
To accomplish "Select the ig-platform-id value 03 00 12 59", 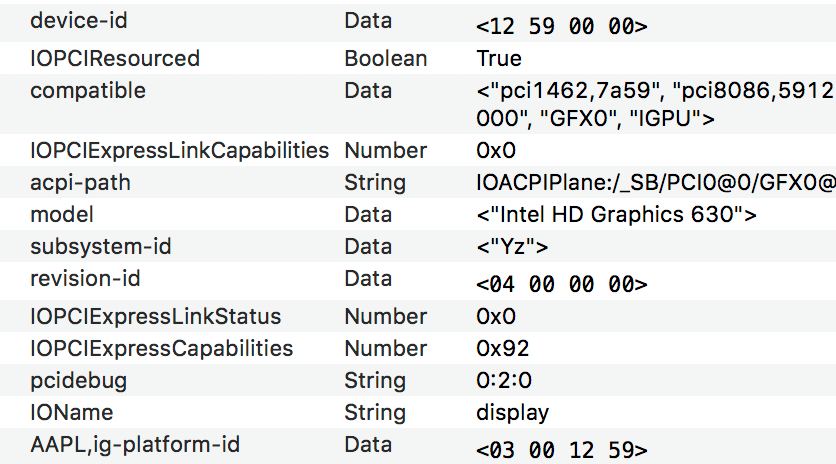I will click(x=562, y=450).
